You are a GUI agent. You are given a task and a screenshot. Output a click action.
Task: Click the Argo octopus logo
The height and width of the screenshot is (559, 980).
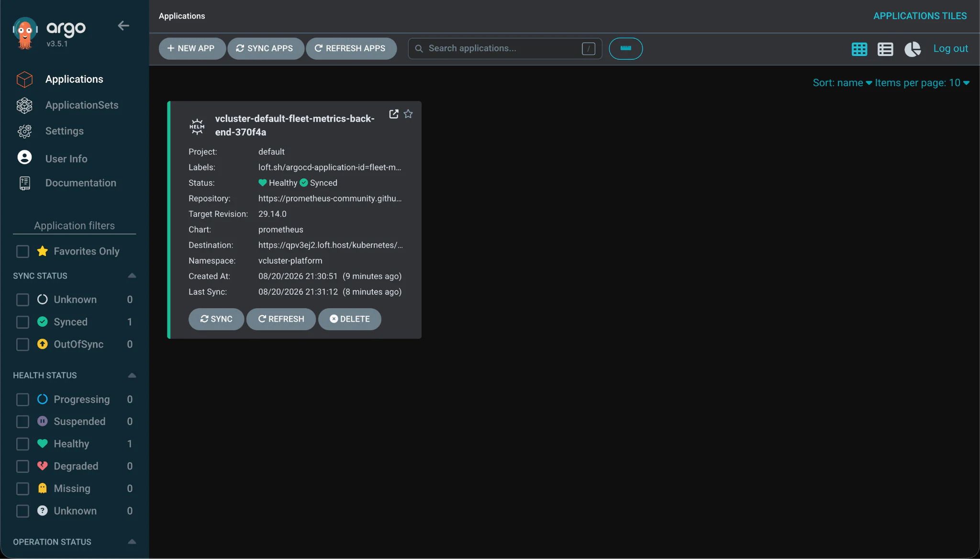coord(25,33)
